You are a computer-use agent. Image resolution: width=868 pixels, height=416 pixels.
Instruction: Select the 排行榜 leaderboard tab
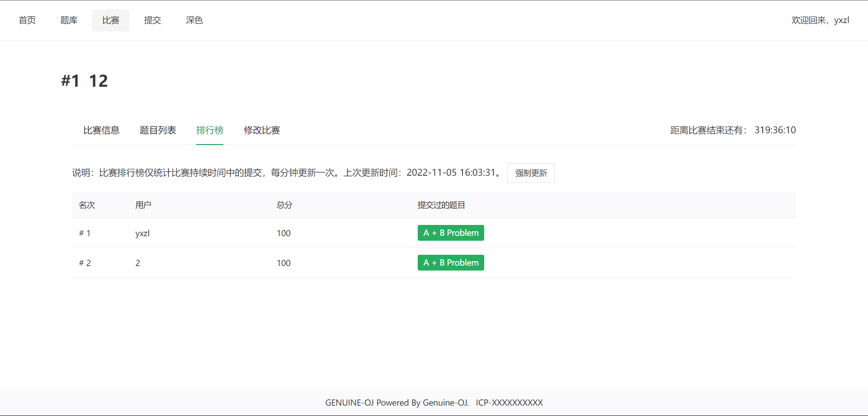(x=210, y=131)
